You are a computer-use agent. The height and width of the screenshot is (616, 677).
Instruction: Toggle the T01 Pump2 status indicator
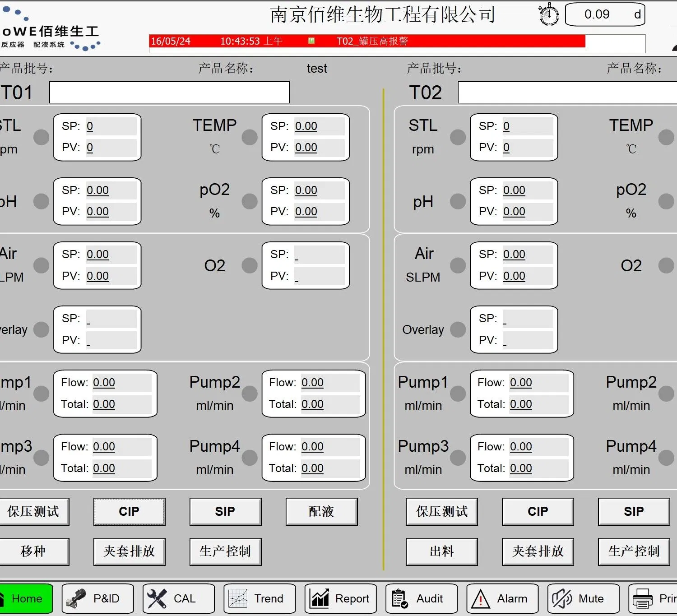[250, 394]
